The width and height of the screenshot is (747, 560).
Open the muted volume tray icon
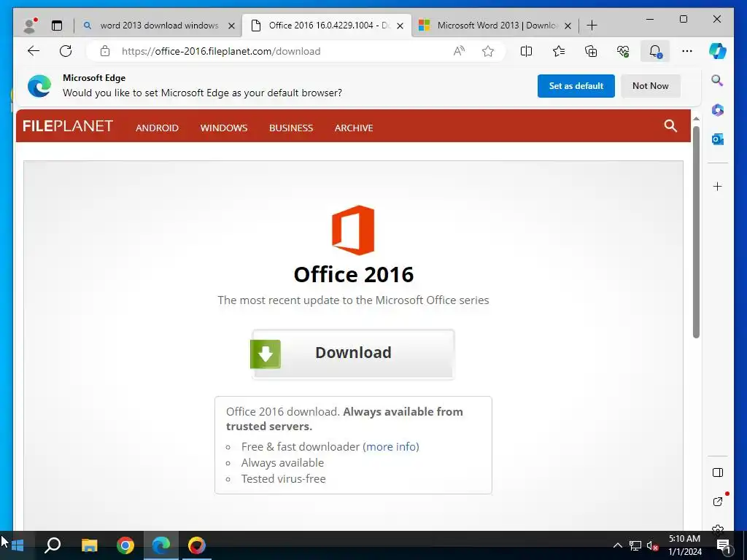tap(653, 545)
